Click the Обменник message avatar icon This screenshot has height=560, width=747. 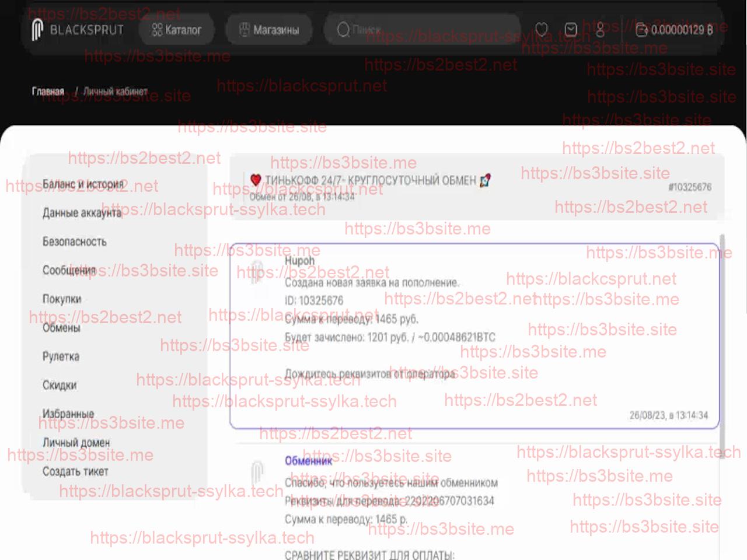click(x=257, y=473)
